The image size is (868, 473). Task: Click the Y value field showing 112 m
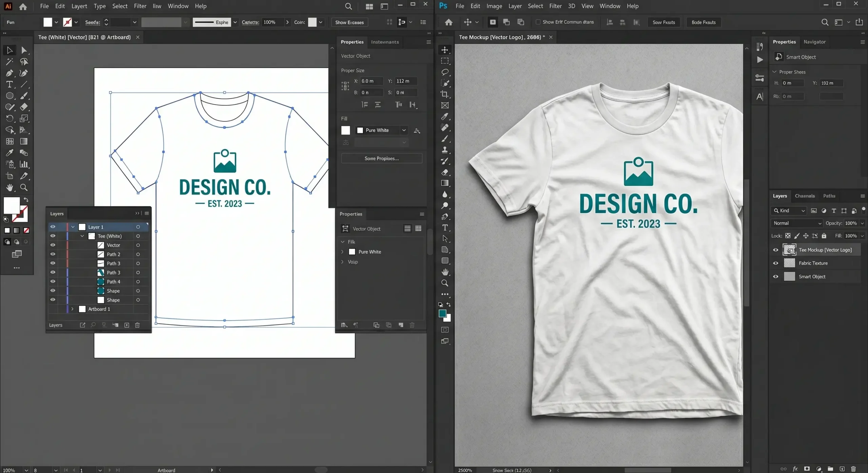pos(407,81)
